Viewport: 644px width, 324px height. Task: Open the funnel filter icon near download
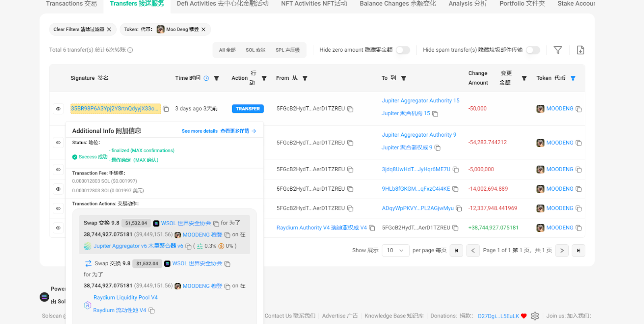point(557,50)
